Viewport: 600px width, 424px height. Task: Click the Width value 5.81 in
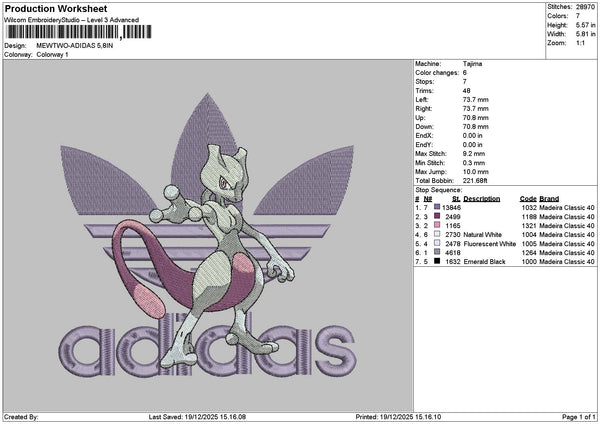(585, 34)
